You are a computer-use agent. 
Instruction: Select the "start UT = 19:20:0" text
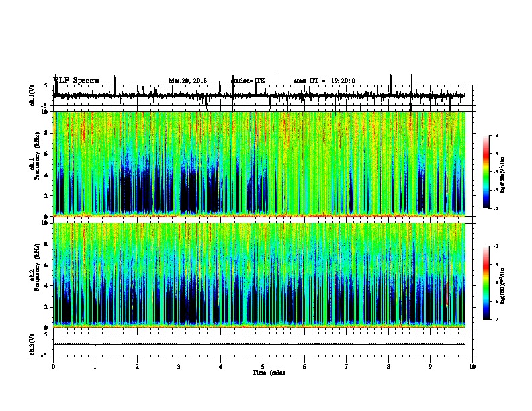pyautogui.click(x=324, y=81)
